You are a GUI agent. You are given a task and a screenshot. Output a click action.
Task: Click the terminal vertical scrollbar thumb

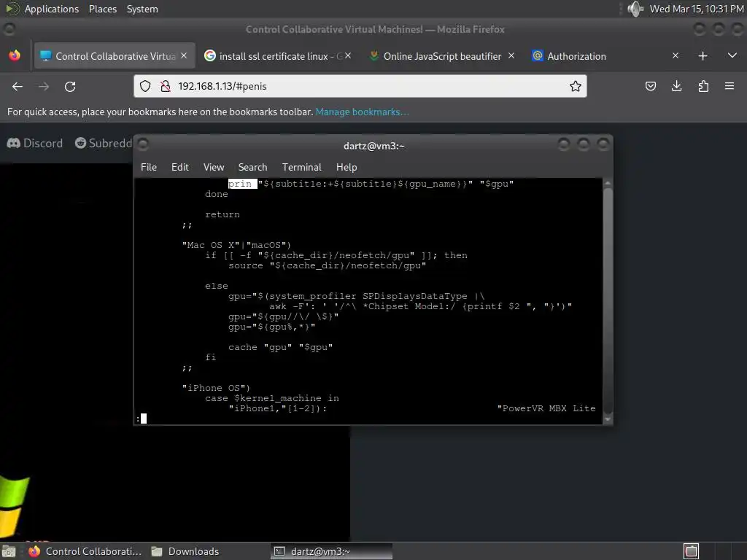[x=608, y=300]
